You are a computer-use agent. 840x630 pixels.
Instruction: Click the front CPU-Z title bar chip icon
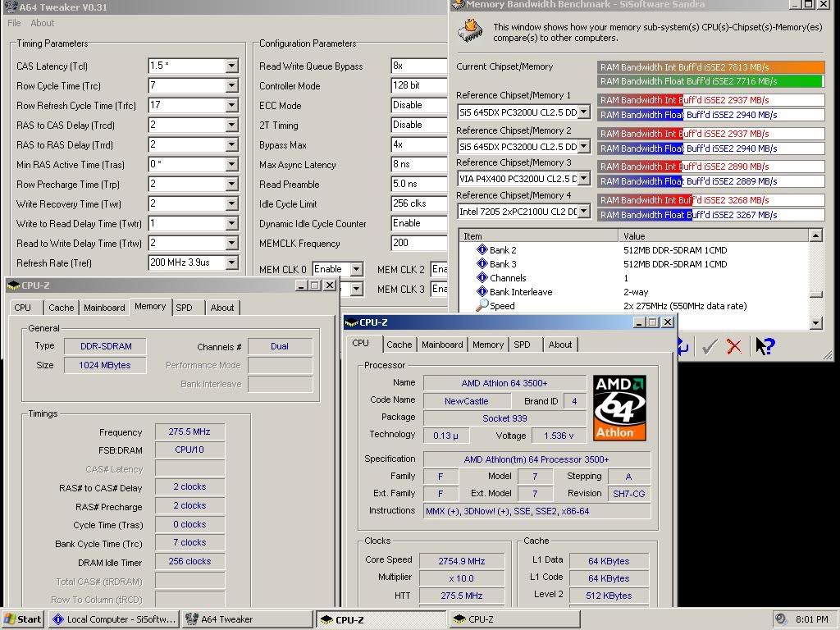(x=351, y=322)
